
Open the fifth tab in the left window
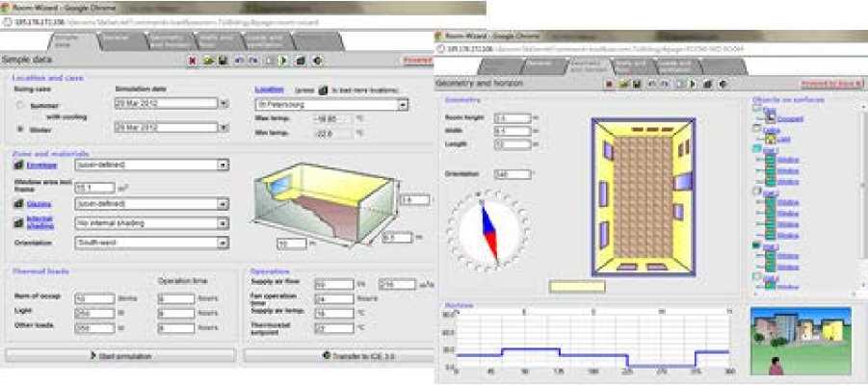(x=269, y=41)
